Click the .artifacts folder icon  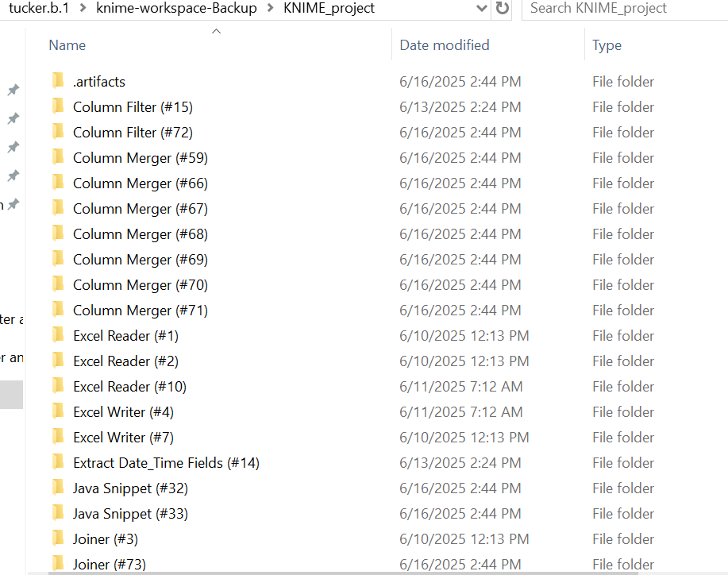pos(58,81)
